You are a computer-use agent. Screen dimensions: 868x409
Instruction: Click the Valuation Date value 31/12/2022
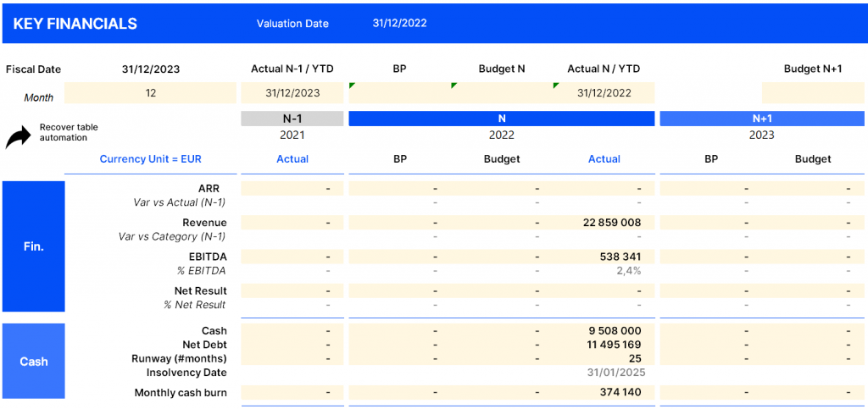click(399, 23)
